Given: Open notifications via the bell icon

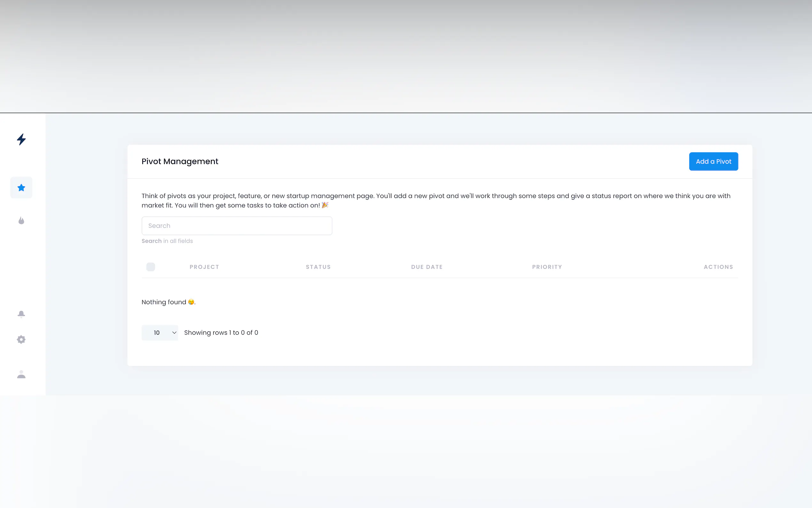Looking at the screenshot, I should point(21,314).
